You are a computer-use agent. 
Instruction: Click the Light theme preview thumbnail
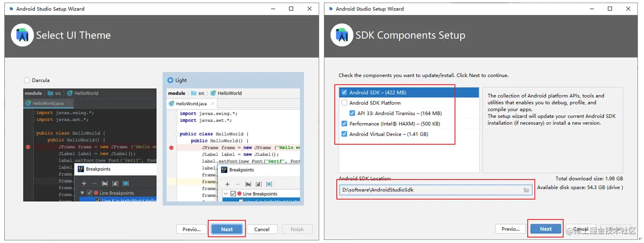click(x=233, y=145)
